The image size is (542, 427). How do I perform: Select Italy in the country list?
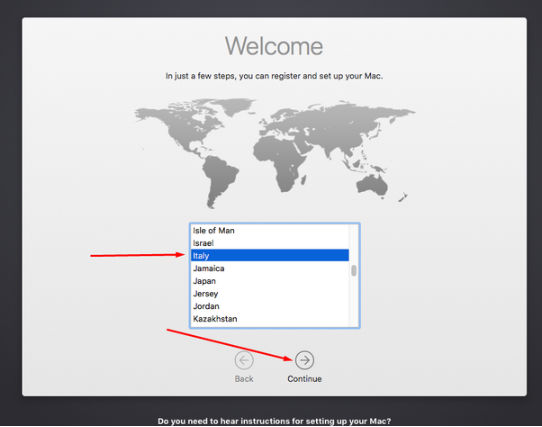click(x=270, y=256)
